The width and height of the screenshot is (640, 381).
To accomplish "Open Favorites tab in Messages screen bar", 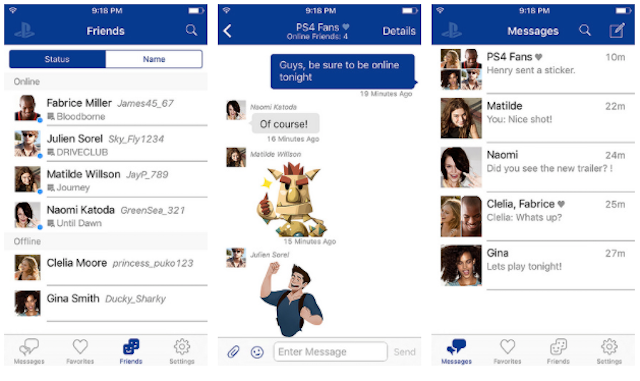I will [507, 351].
